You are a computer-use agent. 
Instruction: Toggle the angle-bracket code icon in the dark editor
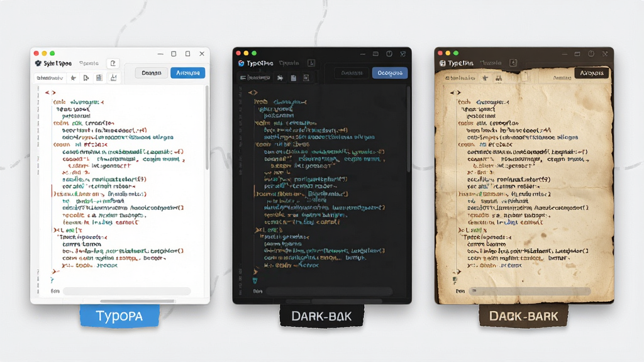tap(253, 93)
